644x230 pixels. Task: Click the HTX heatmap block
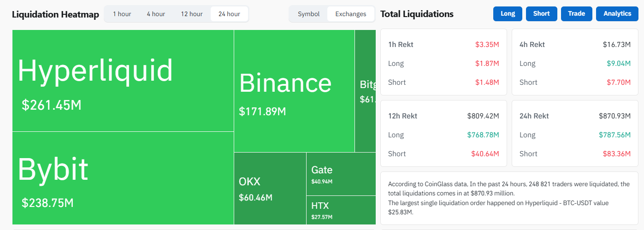341,210
